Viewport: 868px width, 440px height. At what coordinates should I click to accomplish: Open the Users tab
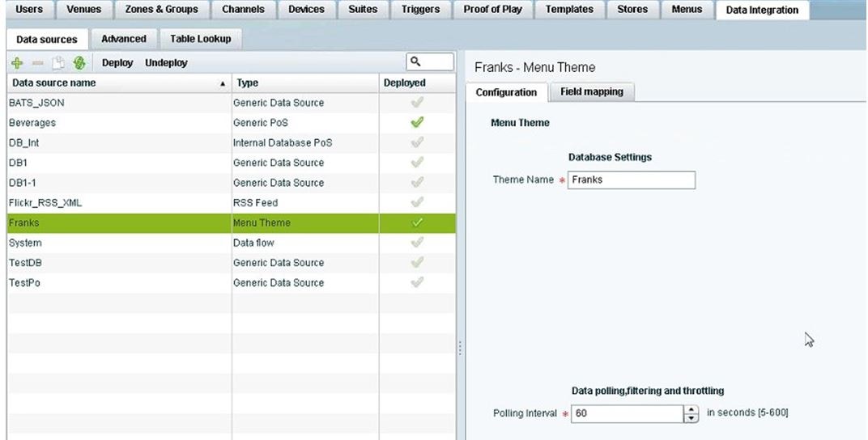[29, 10]
